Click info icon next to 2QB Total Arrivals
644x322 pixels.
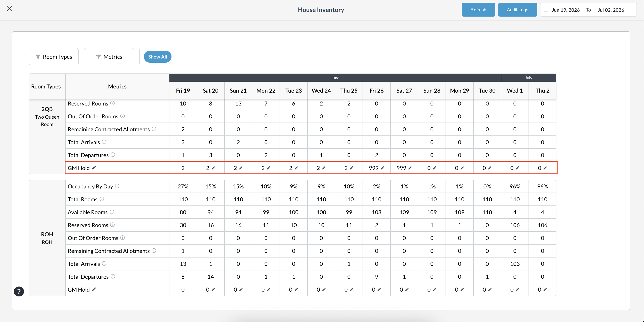104,142
